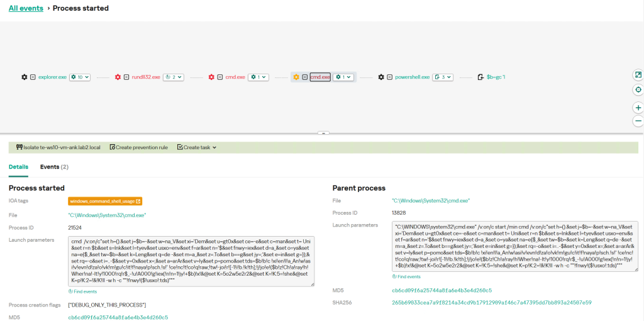Click the splitter handle below the graph
The height and width of the screenshot is (321, 644).
click(323, 133)
